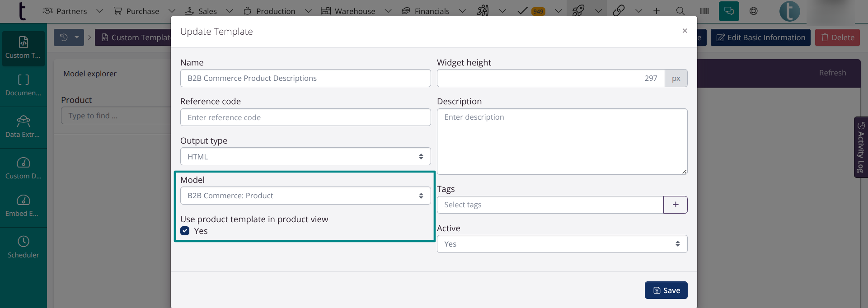Click the Product Type to find field
The width and height of the screenshot is (868, 308).
coord(116,116)
